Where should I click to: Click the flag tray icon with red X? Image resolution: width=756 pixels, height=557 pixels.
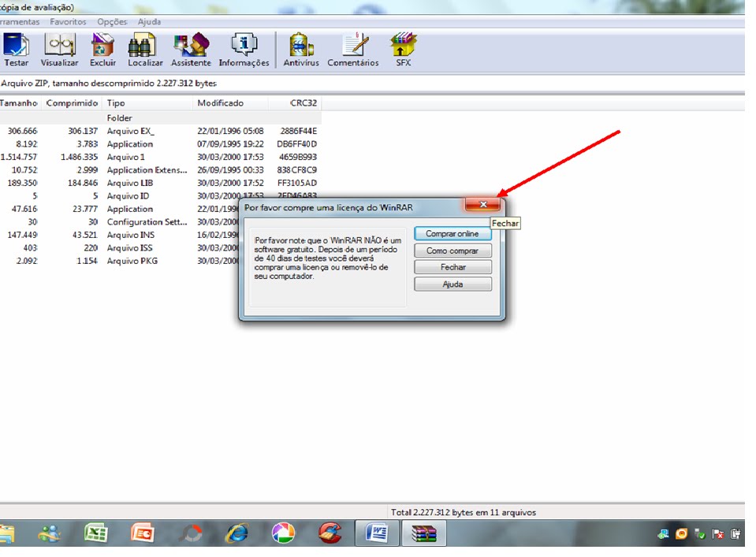[718, 534]
